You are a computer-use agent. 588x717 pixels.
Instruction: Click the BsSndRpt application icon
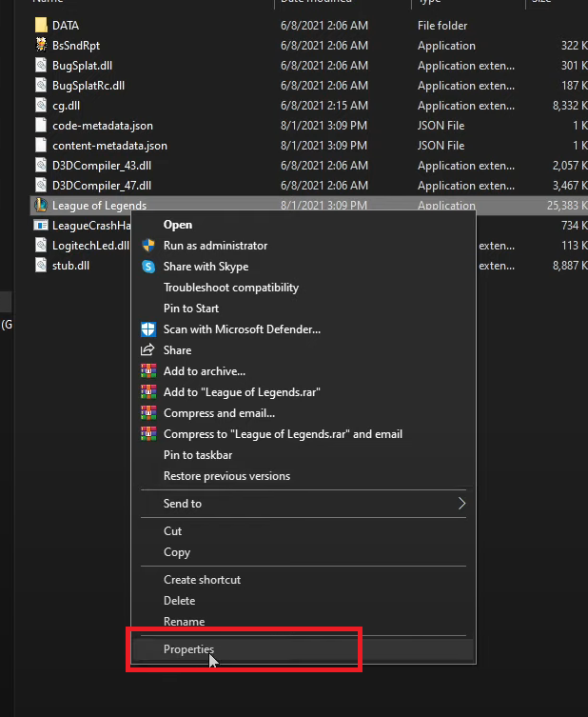point(41,45)
